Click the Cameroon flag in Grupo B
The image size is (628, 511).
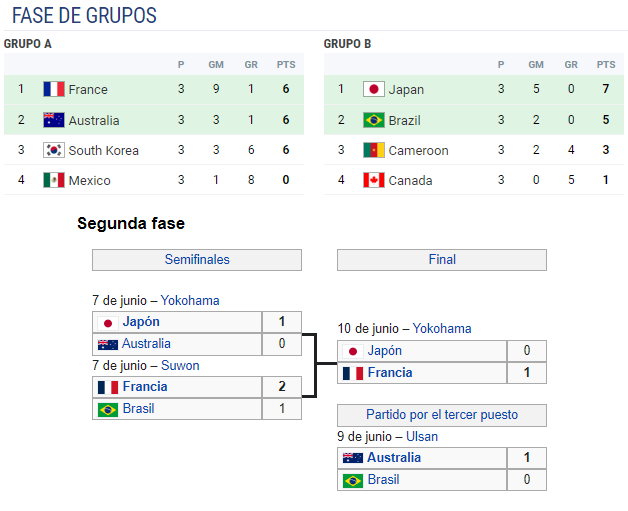374,150
